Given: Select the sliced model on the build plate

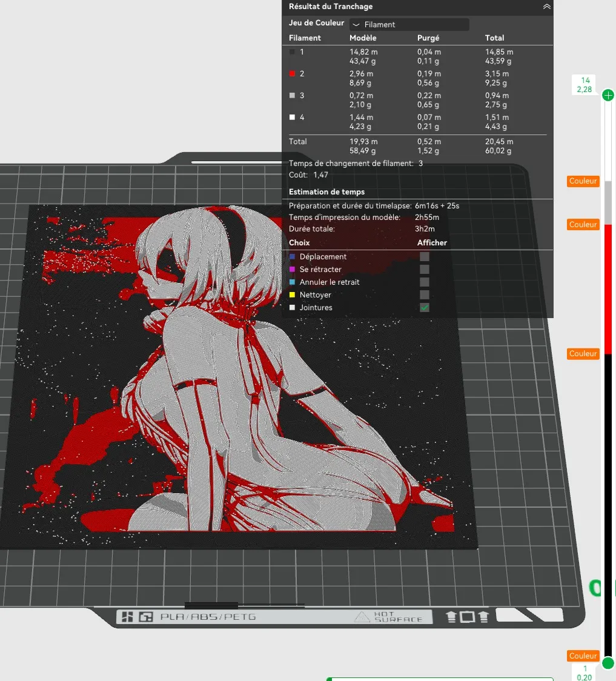Looking at the screenshot, I should point(239,377).
